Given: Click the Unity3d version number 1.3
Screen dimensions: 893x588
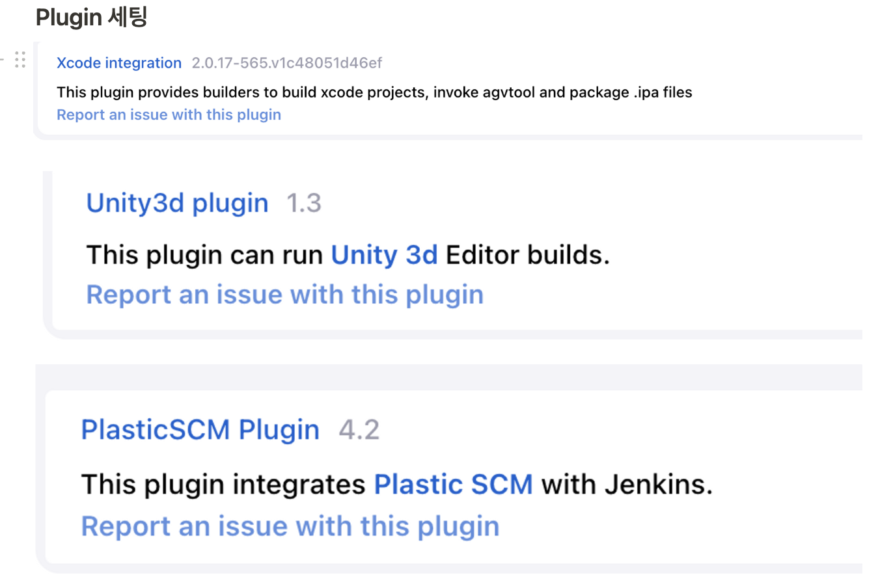Looking at the screenshot, I should click(x=304, y=204).
